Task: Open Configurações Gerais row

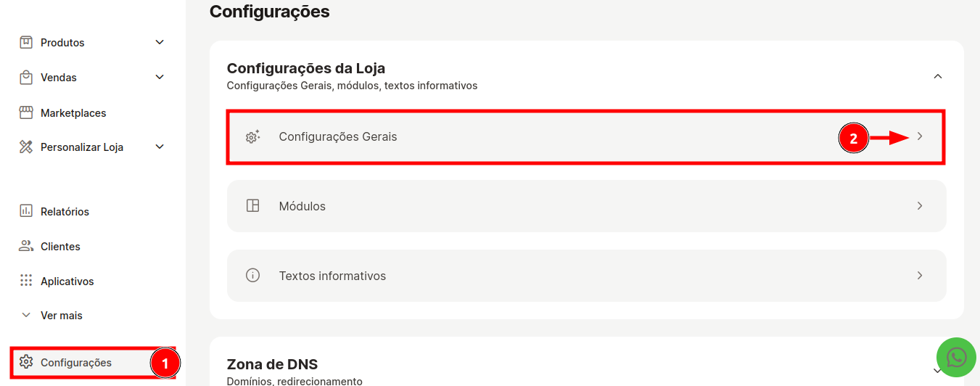Action: (x=586, y=136)
